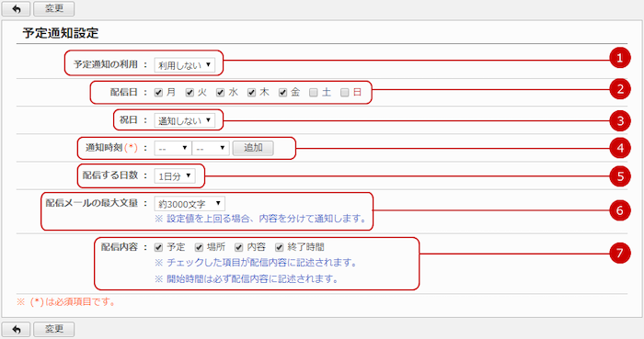Click the bottom 変更 button

[x=53, y=329]
